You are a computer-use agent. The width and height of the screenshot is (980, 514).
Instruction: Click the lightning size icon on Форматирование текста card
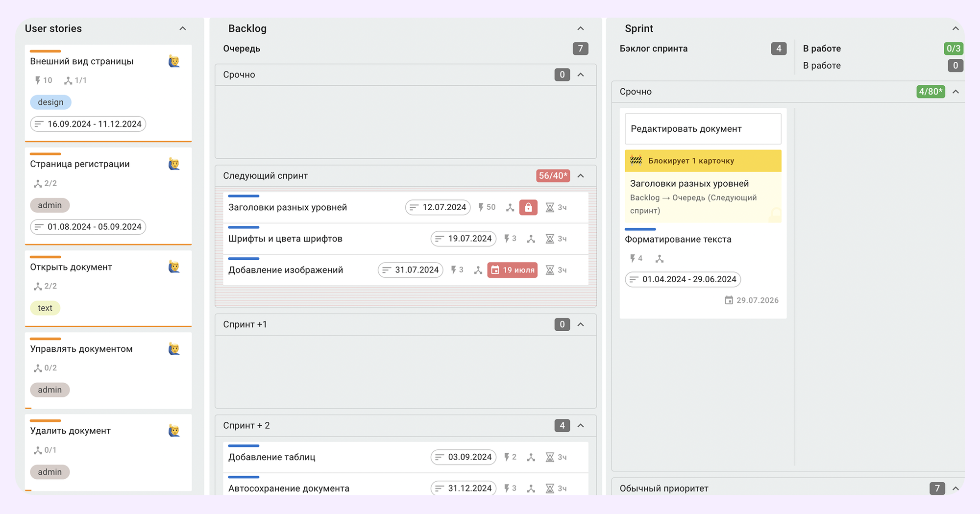(x=633, y=258)
